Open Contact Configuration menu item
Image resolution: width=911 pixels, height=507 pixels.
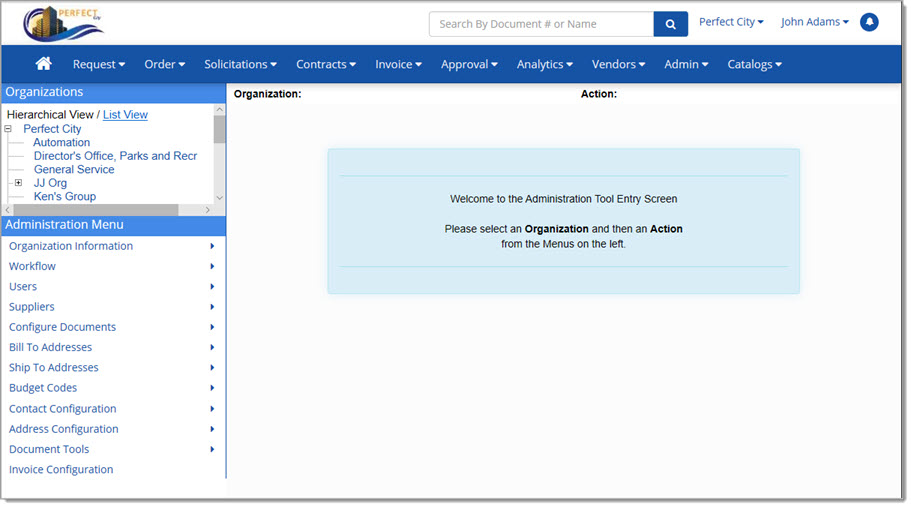62,409
